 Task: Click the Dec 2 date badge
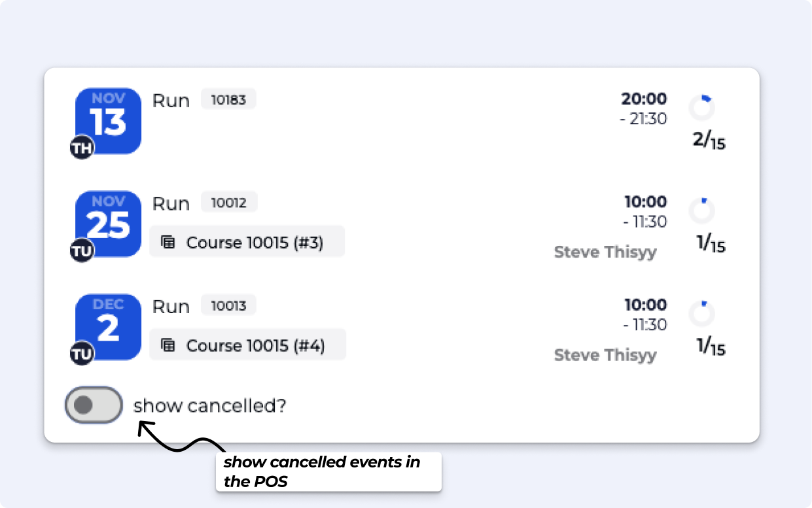[x=109, y=323]
